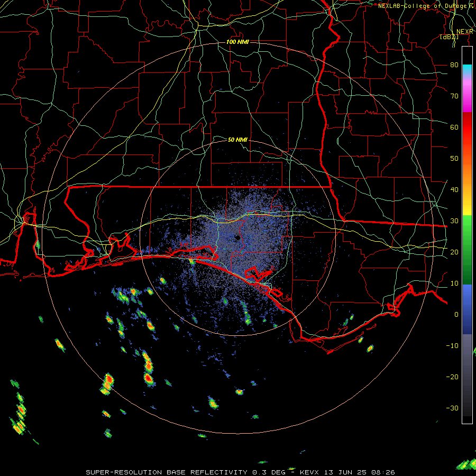Image resolution: width=476 pixels, height=476 pixels.
Task: Click the -30 dBZ scale value
Action: click(452, 408)
